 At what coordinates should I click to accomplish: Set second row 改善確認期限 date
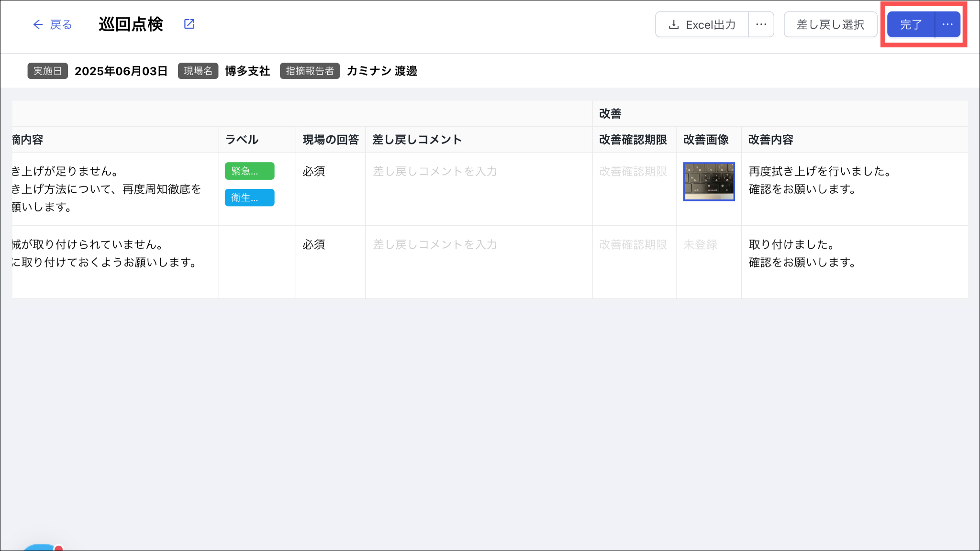coord(633,244)
